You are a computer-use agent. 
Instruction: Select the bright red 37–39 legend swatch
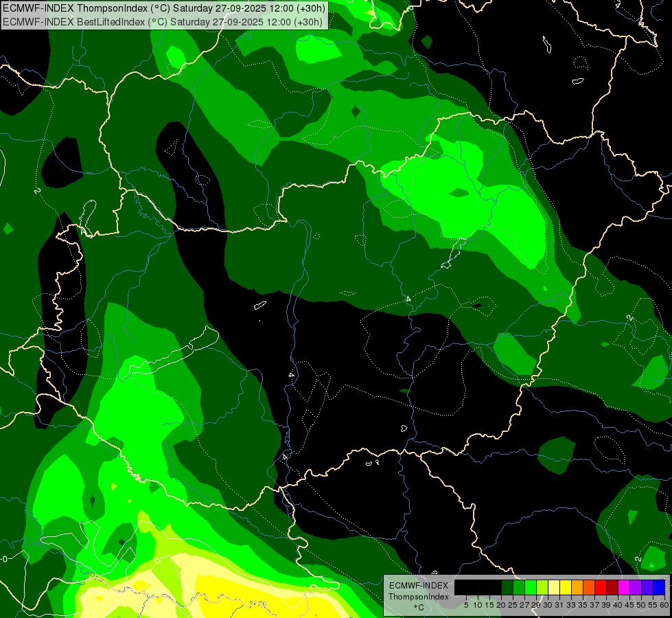point(601,587)
